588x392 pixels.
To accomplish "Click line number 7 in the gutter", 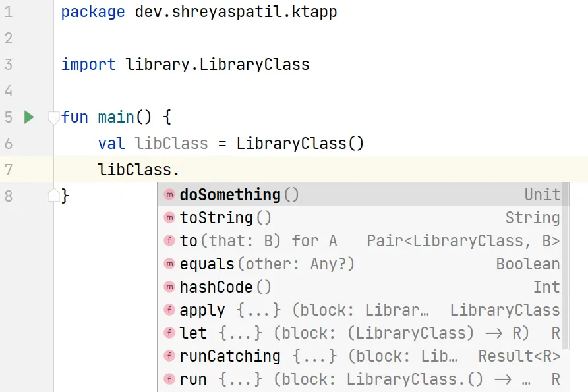I will pyautogui.click(x=8, y=170).
